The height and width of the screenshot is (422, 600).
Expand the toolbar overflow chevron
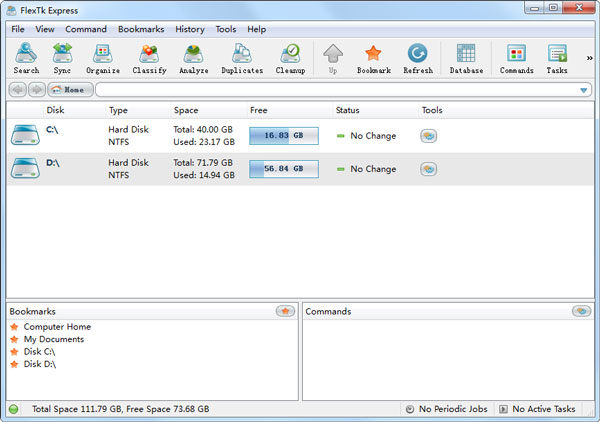(589, 58)
